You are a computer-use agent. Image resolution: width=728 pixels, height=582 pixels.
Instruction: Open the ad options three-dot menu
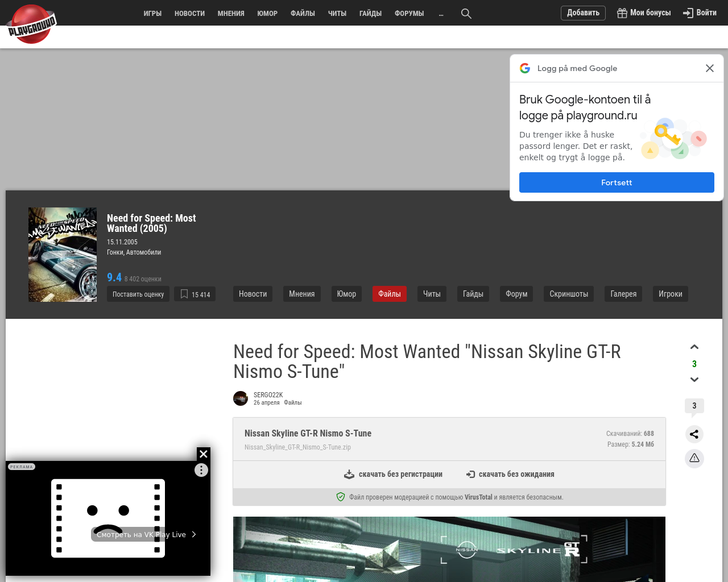pos(201,470)
